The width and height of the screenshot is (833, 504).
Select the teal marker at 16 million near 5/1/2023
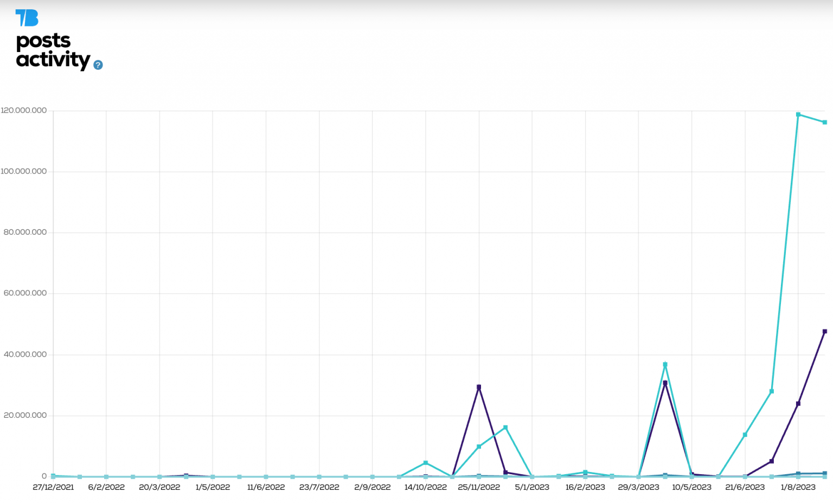[505, 427]
